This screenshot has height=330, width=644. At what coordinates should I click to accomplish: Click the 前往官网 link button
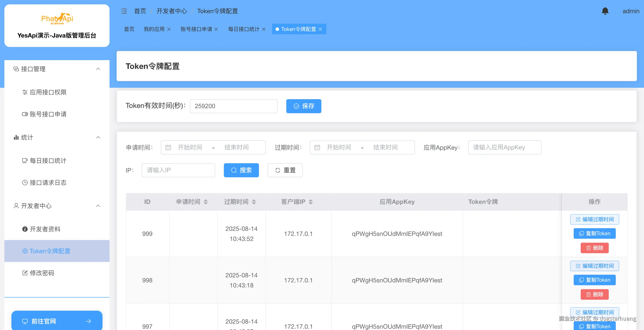tap(57, 321)
